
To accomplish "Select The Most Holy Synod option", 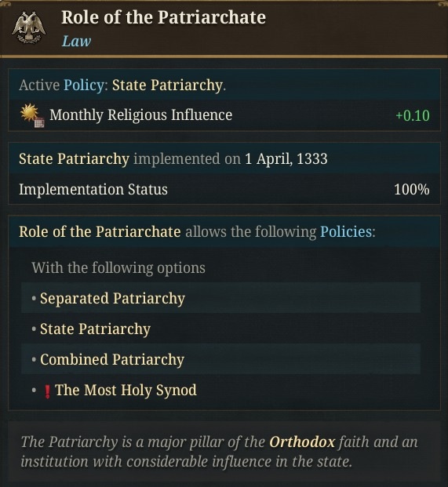I will (220, 390).
